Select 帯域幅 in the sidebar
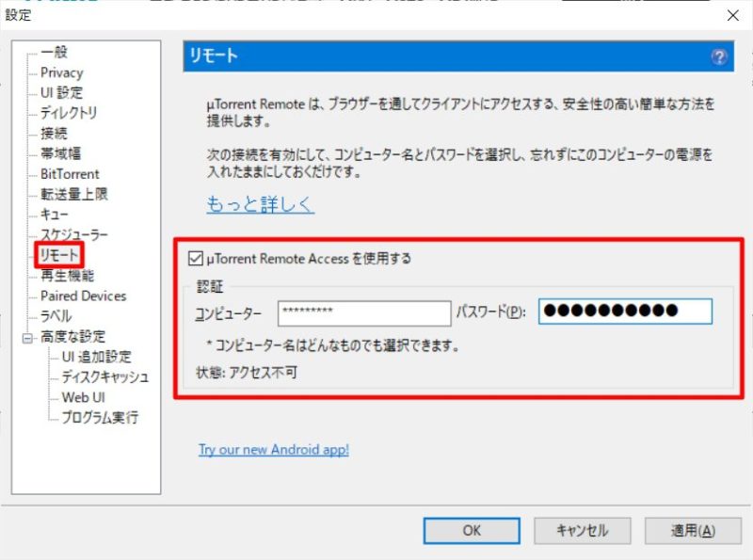753x560 pixels. pos(60,153)
